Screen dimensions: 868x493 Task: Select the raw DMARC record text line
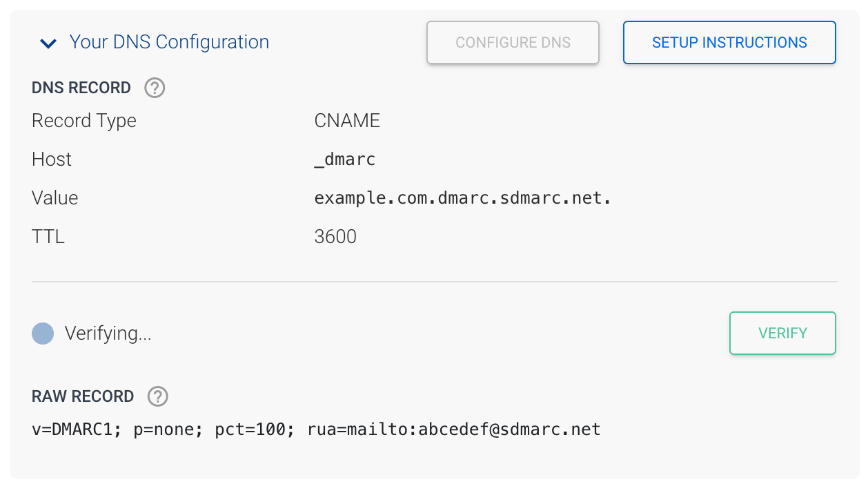[x=315, y=429]
